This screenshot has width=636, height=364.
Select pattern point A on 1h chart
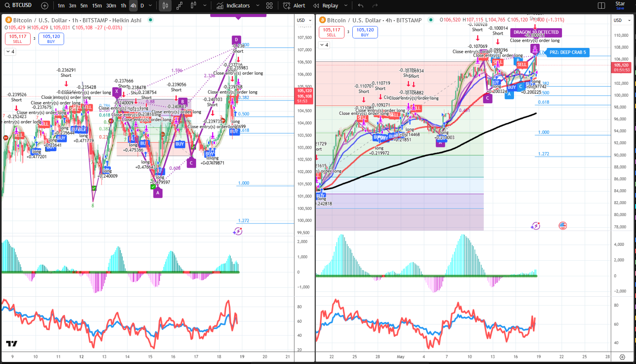[158, 193]
